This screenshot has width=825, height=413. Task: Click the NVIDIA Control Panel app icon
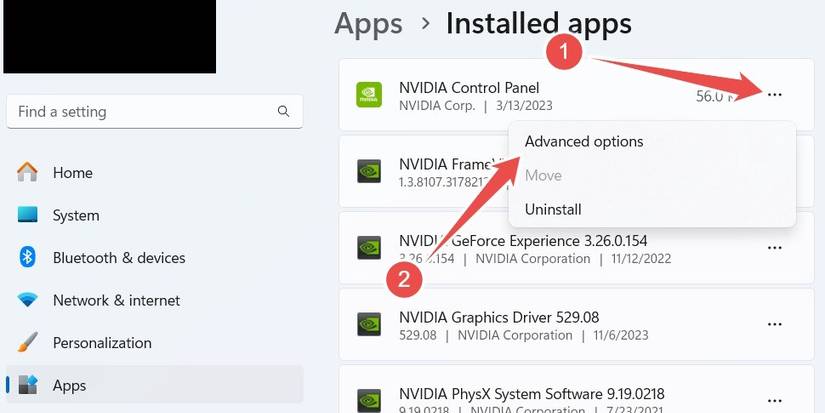(369, 95)
